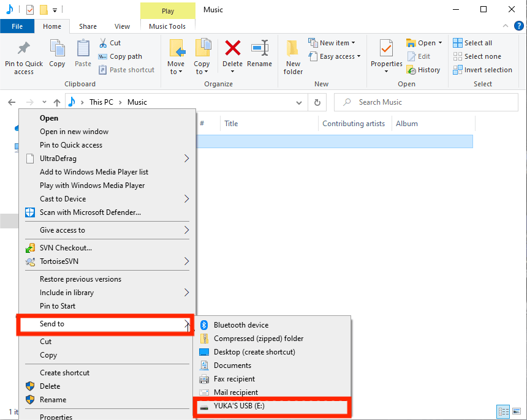Choose Bluetooth device in Send to
The width and height of the screenshot is (527, 420).
(x=272, y=325)
